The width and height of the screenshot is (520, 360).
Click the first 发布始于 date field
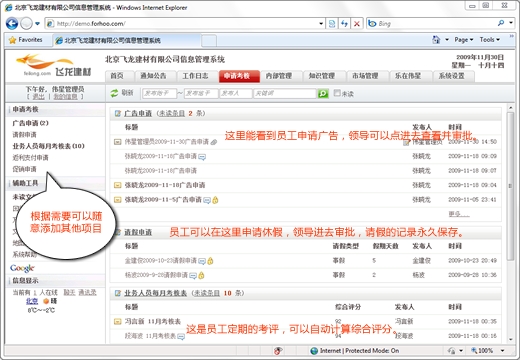(x=159, y=93)
